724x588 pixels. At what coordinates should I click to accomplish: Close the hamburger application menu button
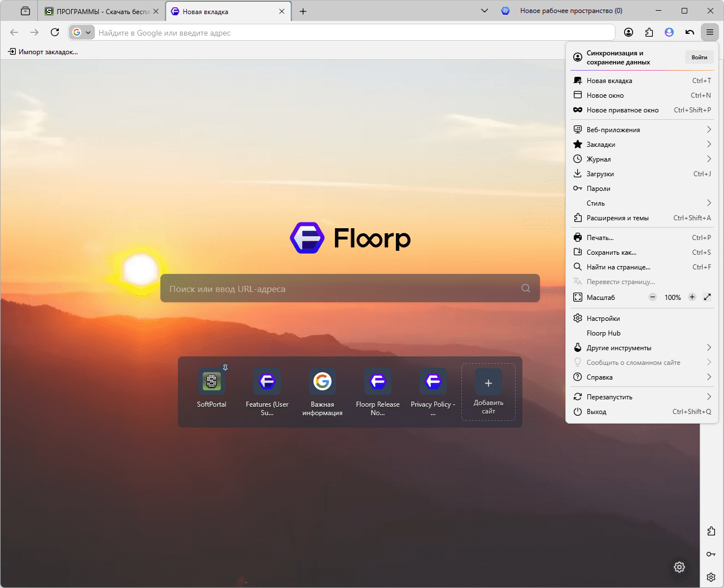[x=710, y=33]
